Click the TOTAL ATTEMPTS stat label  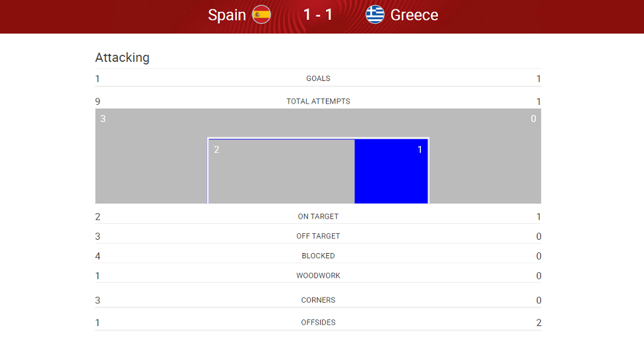pos(318,102)
